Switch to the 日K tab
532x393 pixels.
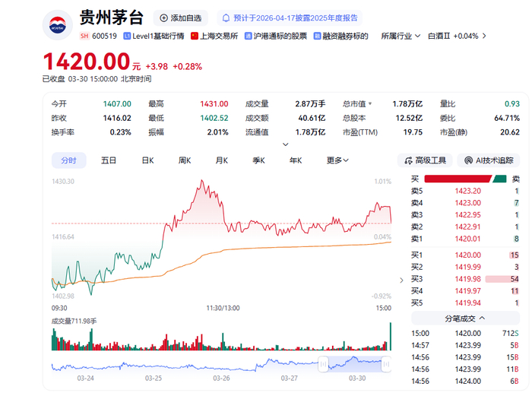148,160
